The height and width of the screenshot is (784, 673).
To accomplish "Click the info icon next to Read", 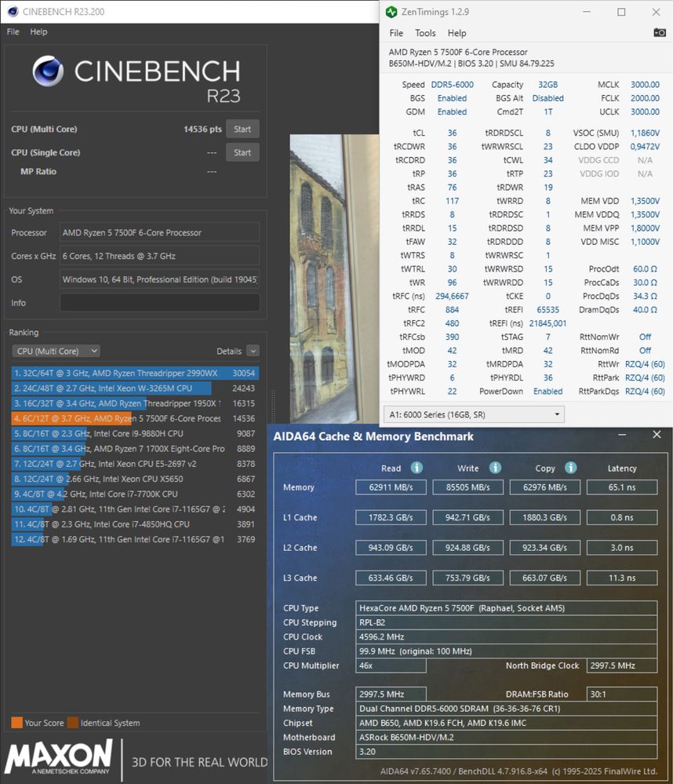I will tap(417, 468).
